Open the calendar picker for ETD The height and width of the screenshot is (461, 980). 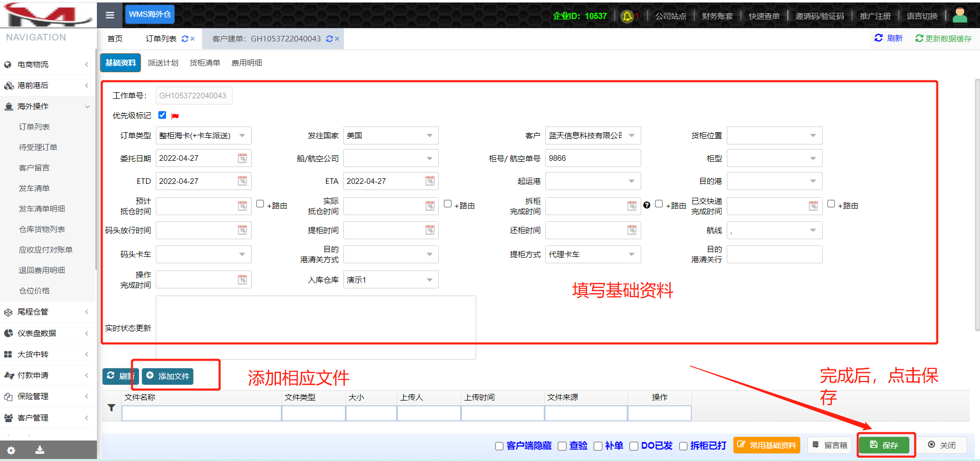242,181
